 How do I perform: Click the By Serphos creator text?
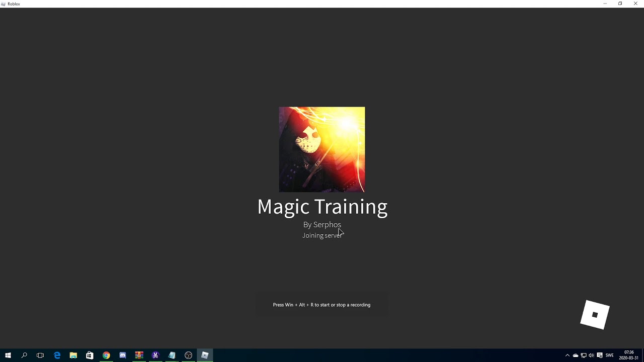click(322, 225)
